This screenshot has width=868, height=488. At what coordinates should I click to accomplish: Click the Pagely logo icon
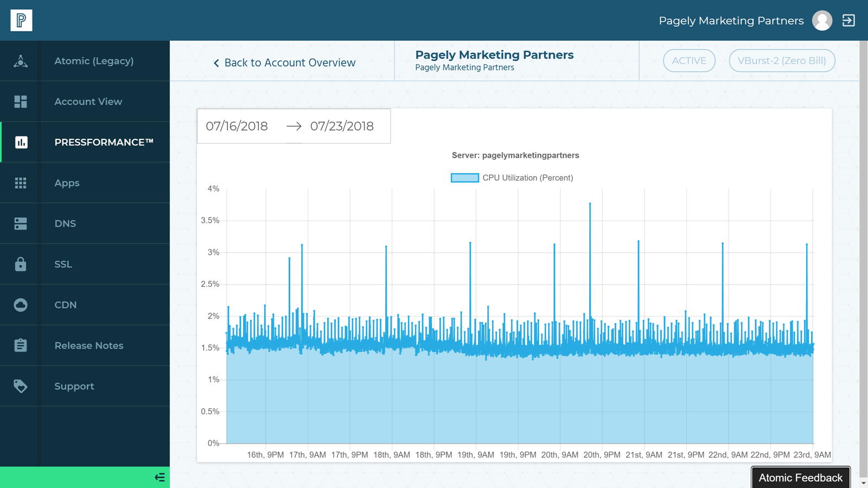[x=21, y=20]
